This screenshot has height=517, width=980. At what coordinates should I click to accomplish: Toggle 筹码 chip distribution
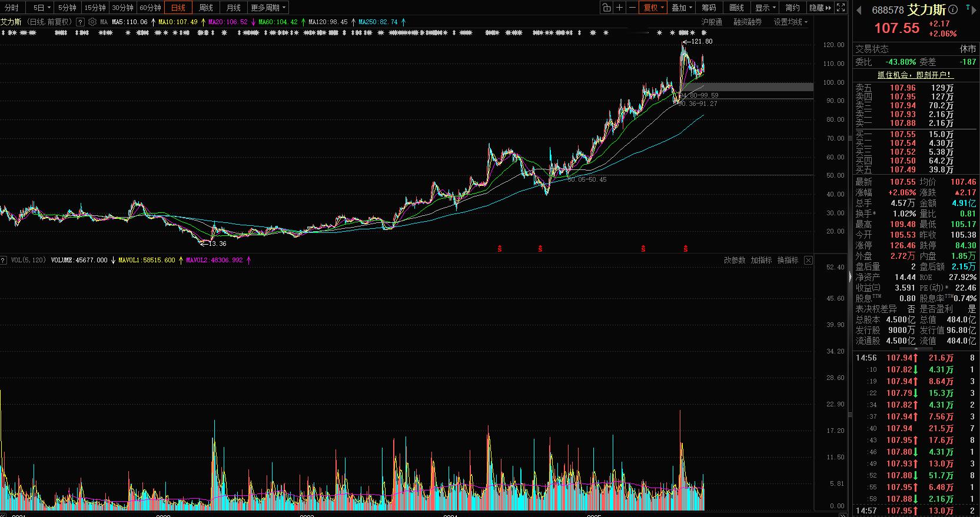pyautogui.click(x=709, y=8)
